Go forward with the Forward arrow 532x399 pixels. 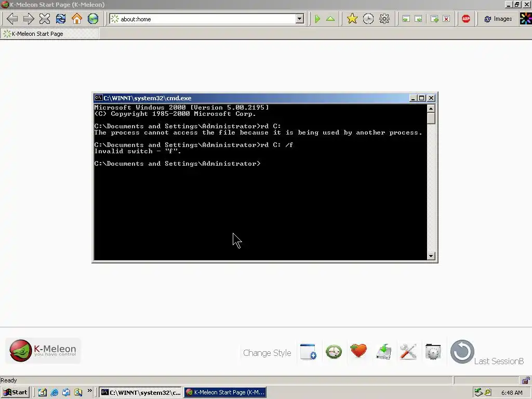[29, 19]
